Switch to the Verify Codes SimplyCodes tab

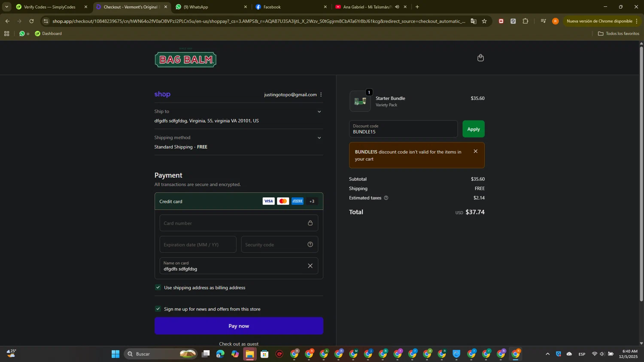click(50, 7)
